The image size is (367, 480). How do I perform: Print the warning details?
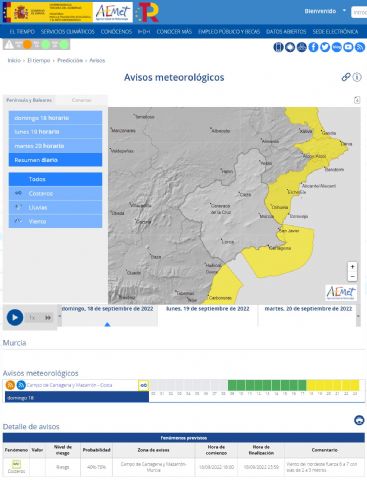[x=359, y=420]
